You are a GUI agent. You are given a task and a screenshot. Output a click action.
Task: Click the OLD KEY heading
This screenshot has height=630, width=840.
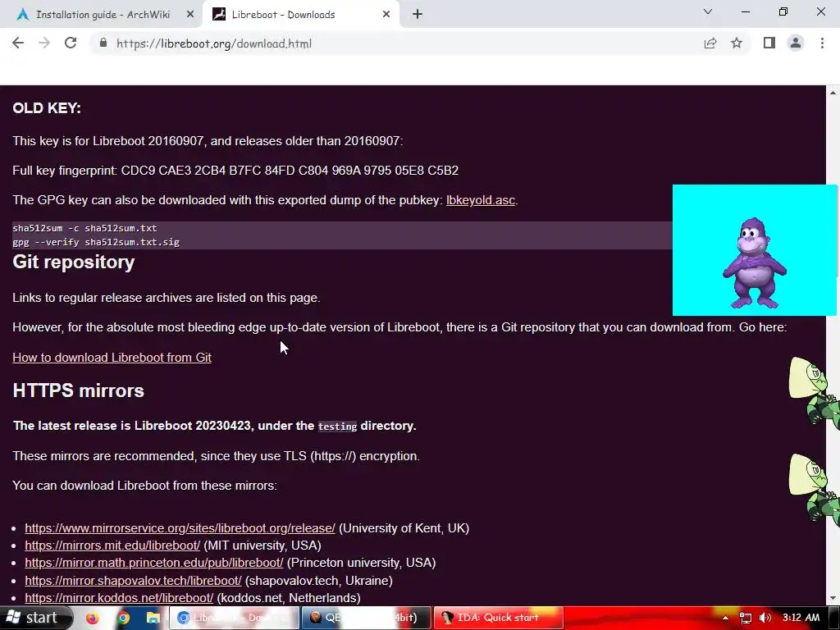pyautogui.click(x=47, y=108)
